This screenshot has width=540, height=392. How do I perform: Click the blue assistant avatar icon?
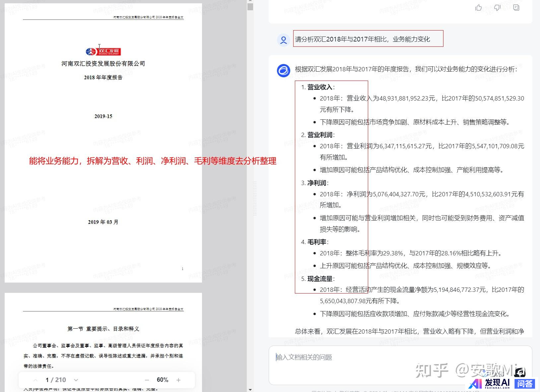(x=283, y=71)
